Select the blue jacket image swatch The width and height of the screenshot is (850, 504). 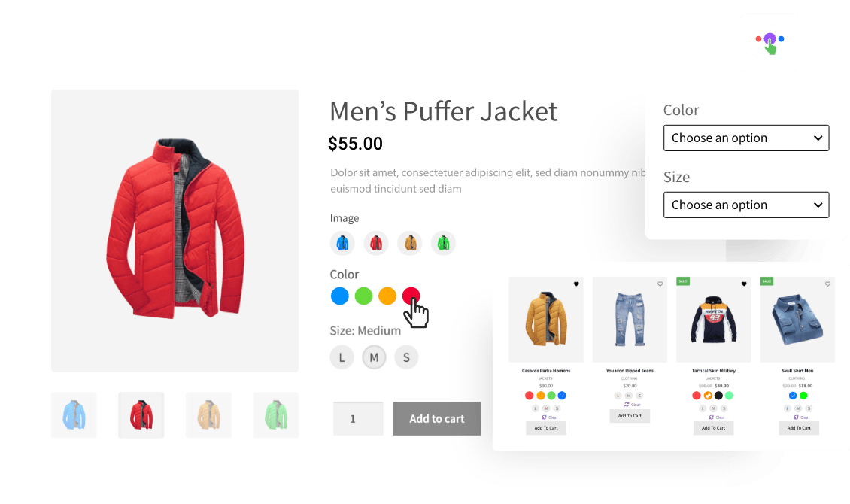[342, 243]
